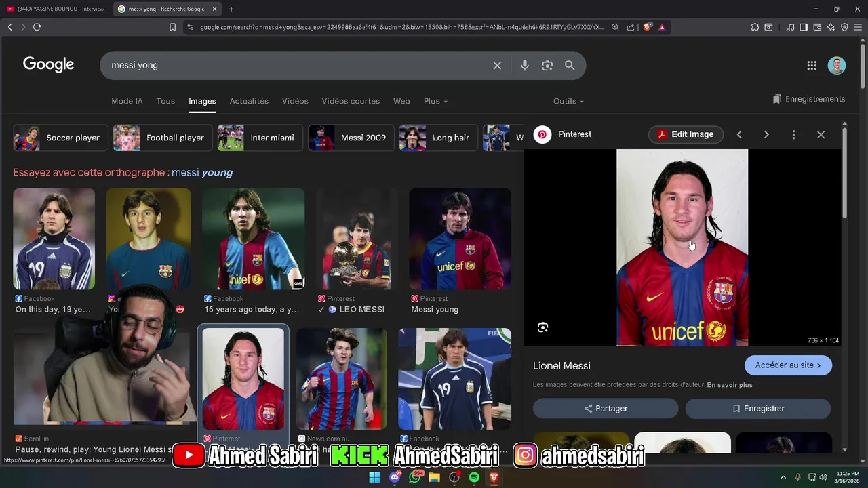
Task: Expand the Plus dropdown in the search tabs
Action: click(435, 101)
